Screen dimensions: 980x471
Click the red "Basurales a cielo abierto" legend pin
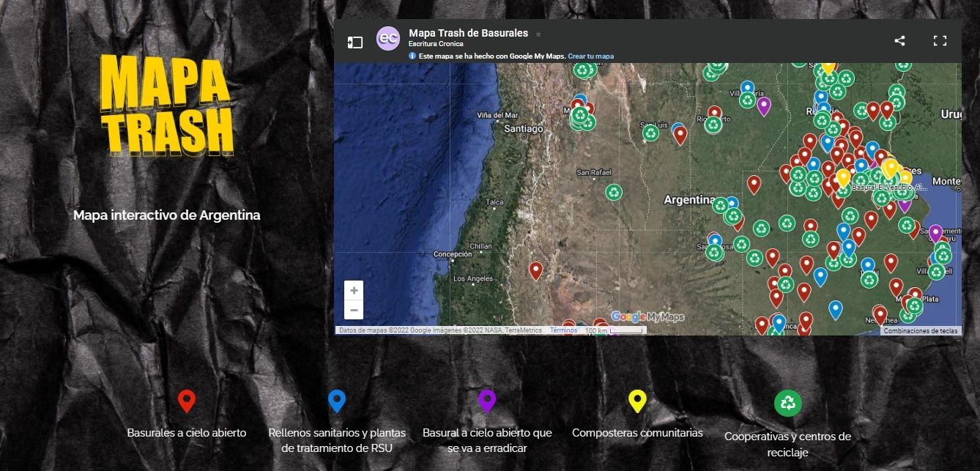tap(187, 401)
